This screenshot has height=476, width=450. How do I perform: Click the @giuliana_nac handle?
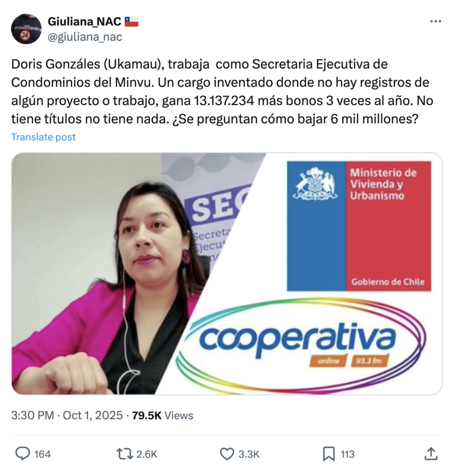click(x=85, y=37)
